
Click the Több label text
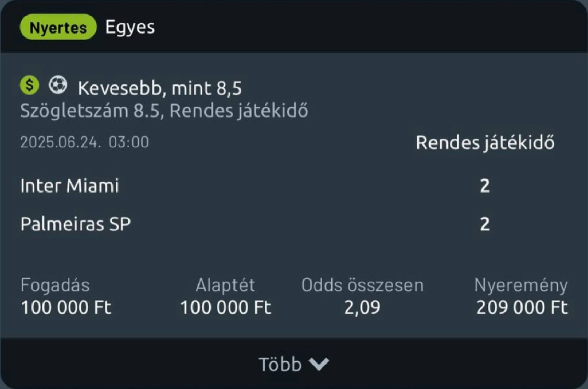[280, 364]
